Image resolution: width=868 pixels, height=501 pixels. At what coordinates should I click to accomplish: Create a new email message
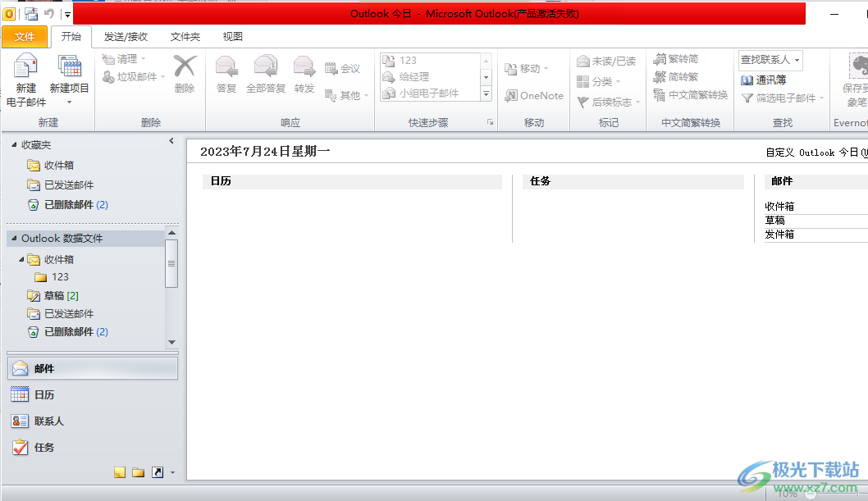[x=26, y=80]
